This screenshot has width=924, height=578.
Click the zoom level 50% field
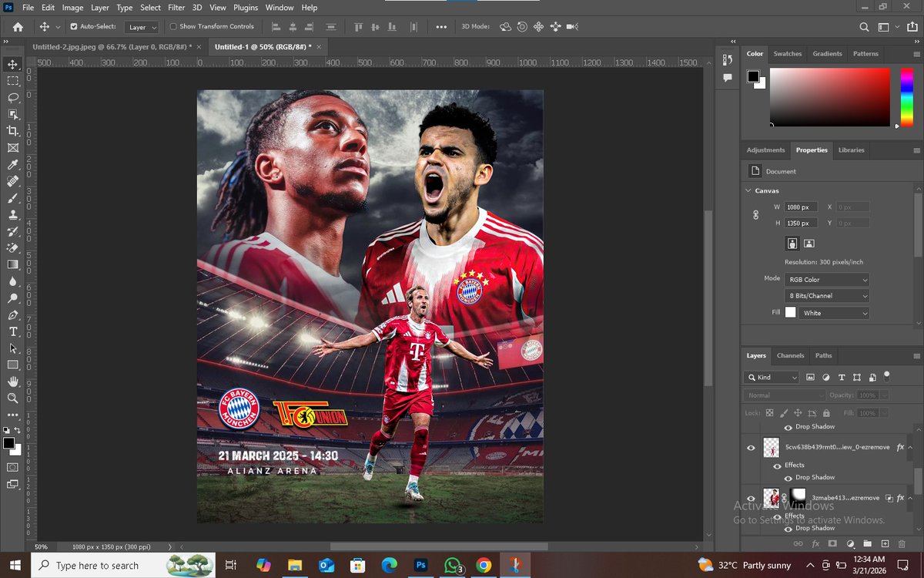[x=41, y=546]
